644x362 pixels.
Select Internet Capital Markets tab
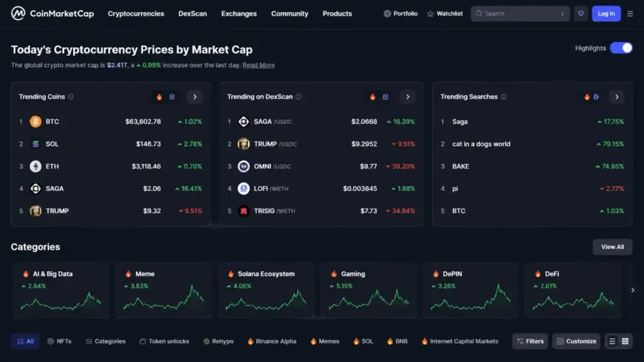[460, 341]
